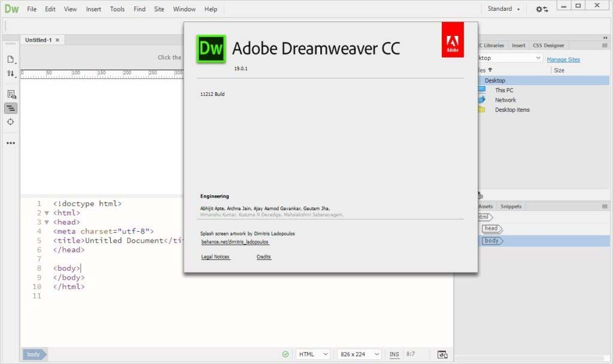Screen dimensions: 613x364
Task: Switch to the Assets tab
Action: (485, 207)
